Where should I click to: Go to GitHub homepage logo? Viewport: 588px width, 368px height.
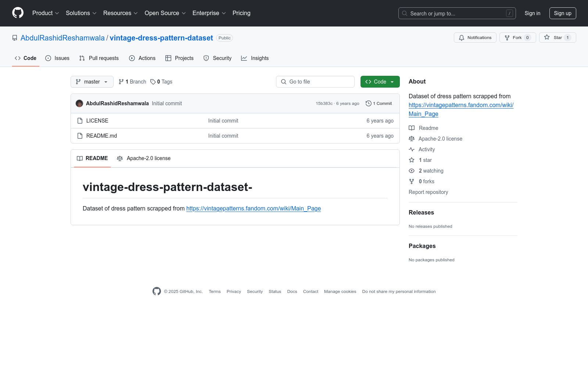(x=18, y=13)
